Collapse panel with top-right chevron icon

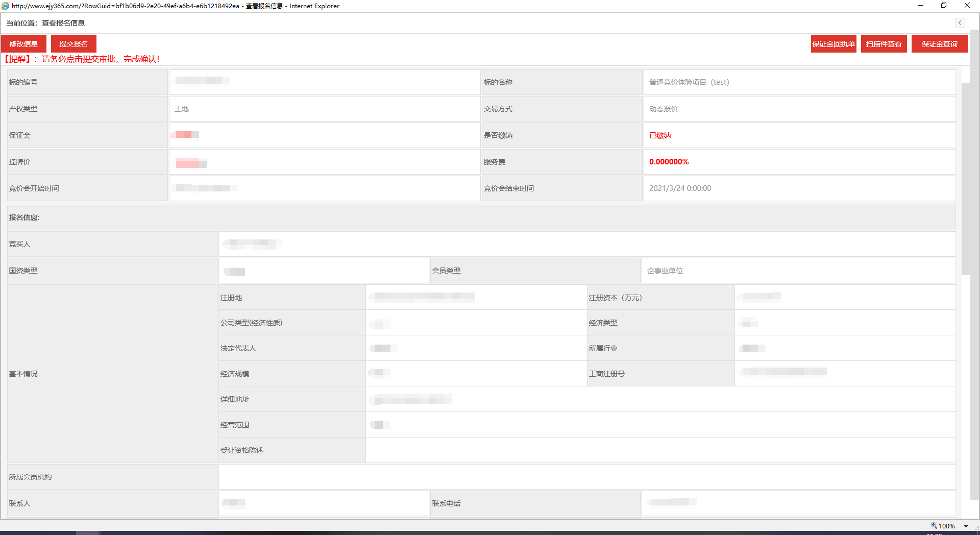pyautogui.click(x=960, y=23)
